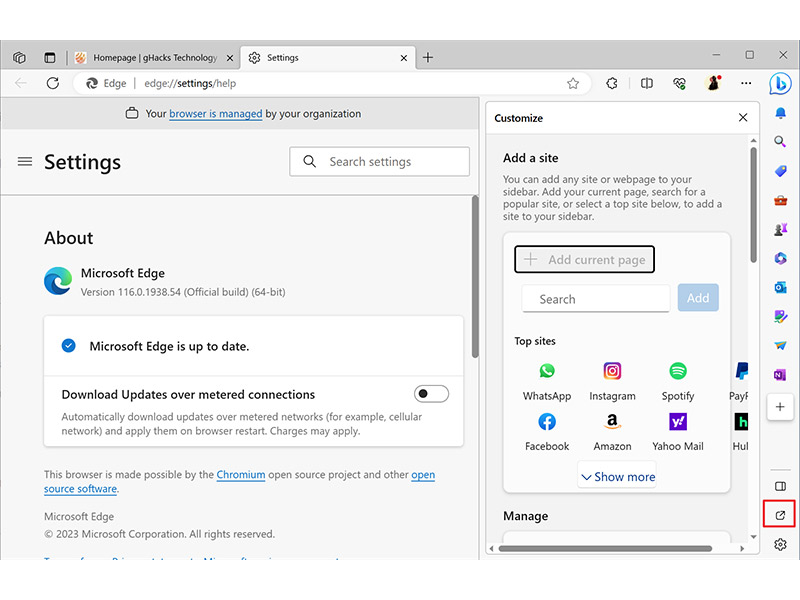Open the Extensions puzzle icon
Viewport: 800px width, 600px height.
[x=612, y=83]
